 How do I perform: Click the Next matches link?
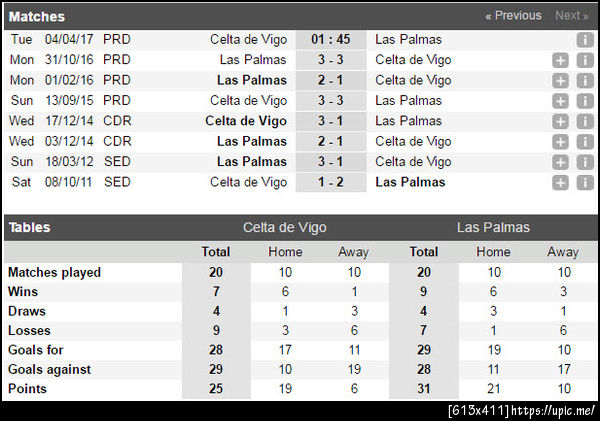tap(571, 16)
